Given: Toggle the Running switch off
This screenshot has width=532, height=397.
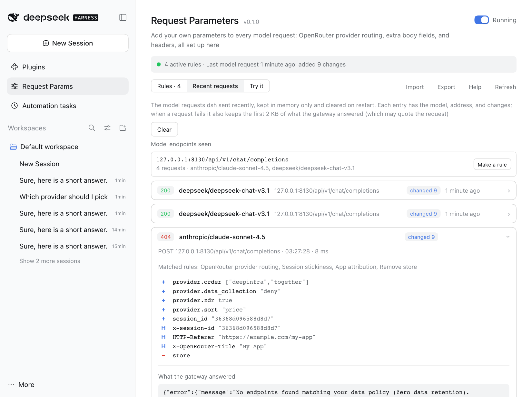Looking at the screenshot, I should point(481,20).
